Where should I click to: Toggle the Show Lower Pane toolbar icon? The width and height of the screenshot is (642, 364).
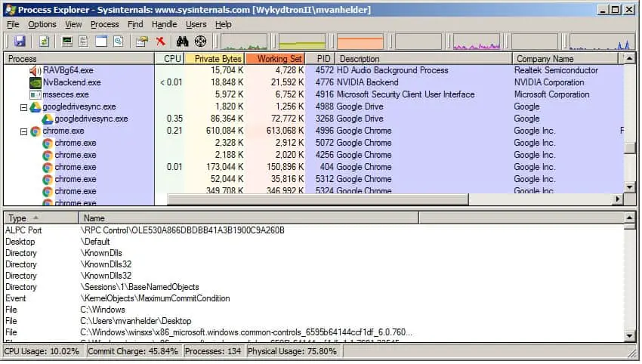point(101,42)
